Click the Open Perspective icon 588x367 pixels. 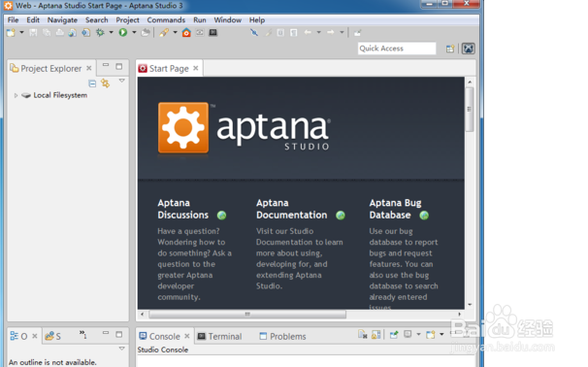[x=450, y=49]
